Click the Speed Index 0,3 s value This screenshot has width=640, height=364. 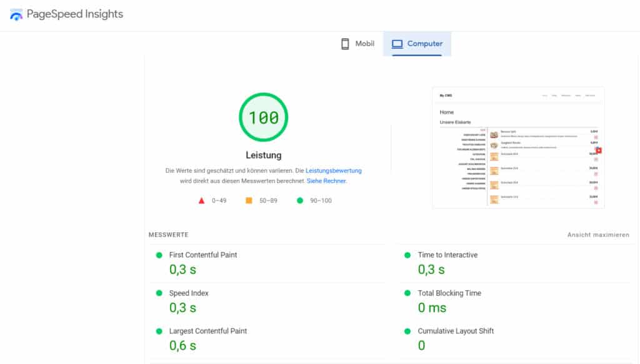(183, 308)
